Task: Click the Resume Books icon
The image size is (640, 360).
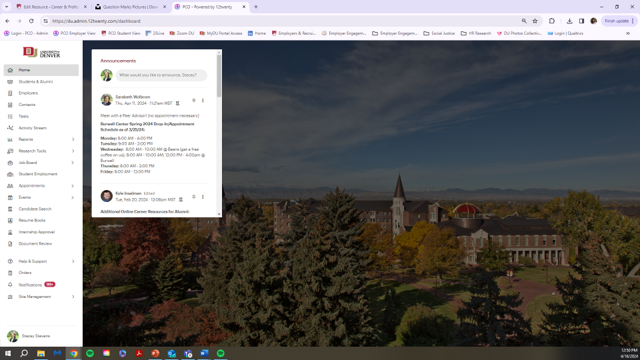Action: pyautogui.click(x=10, y=220)
